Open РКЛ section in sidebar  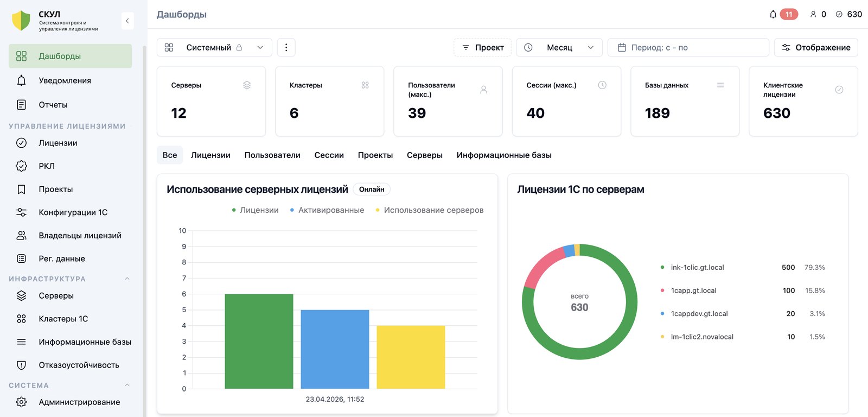point(70,166)
